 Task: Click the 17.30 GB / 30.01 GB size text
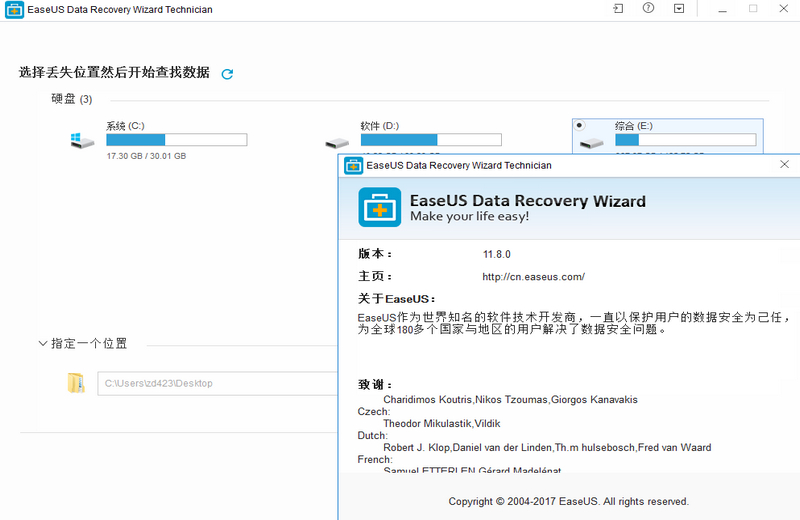point(146,156)
